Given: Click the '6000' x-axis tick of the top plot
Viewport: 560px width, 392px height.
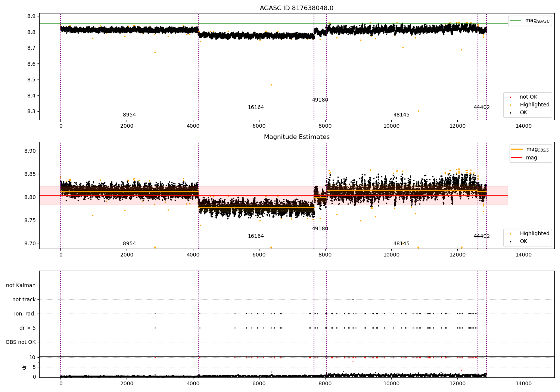Looking at the screenshot, I should pyautogui.click(x=259, y=126).
